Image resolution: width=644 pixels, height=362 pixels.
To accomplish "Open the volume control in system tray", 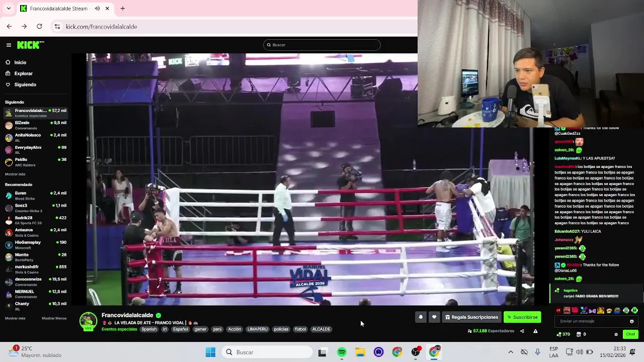I will (x=580, y=352).
